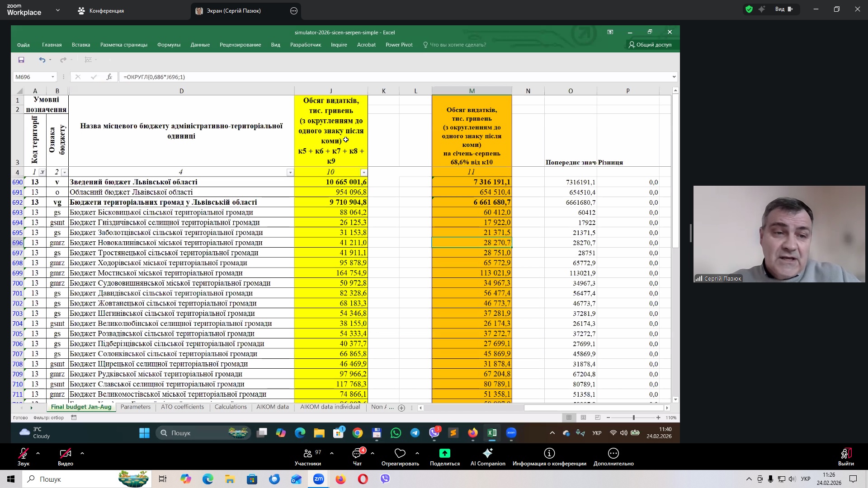Click the Undo arrow in Excel
The image size is (868, 488).
point(42,60)
